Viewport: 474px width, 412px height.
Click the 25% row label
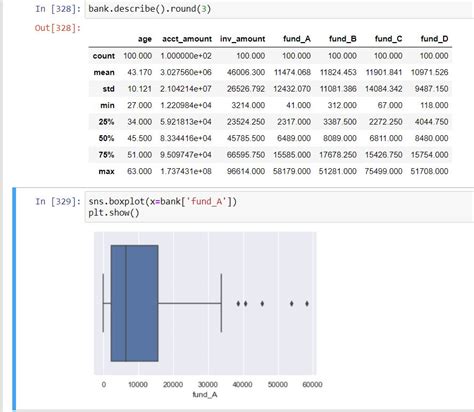[106, 122]
